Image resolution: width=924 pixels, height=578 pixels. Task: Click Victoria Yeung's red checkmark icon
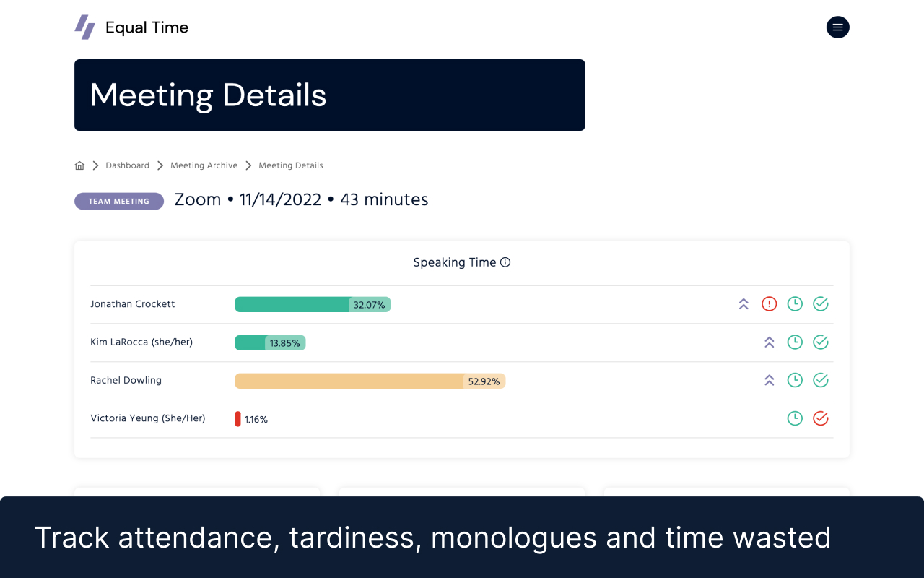821,418
